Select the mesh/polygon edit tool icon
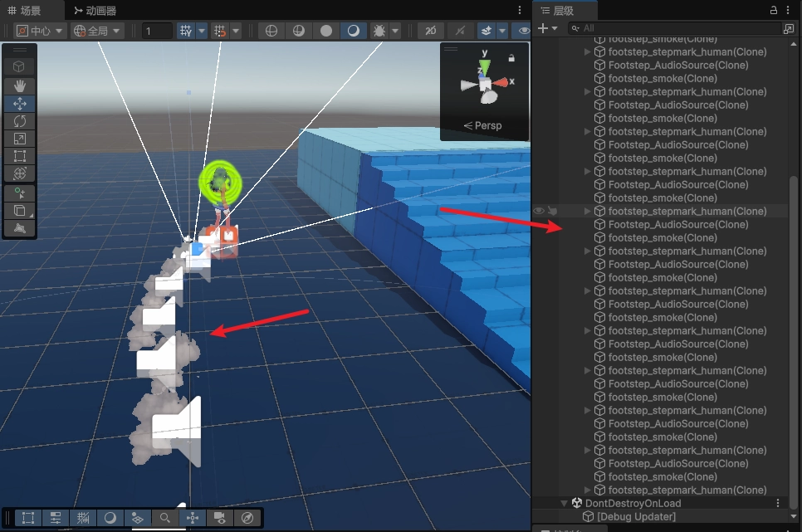 pyautogui.click(x=19, y=228)
